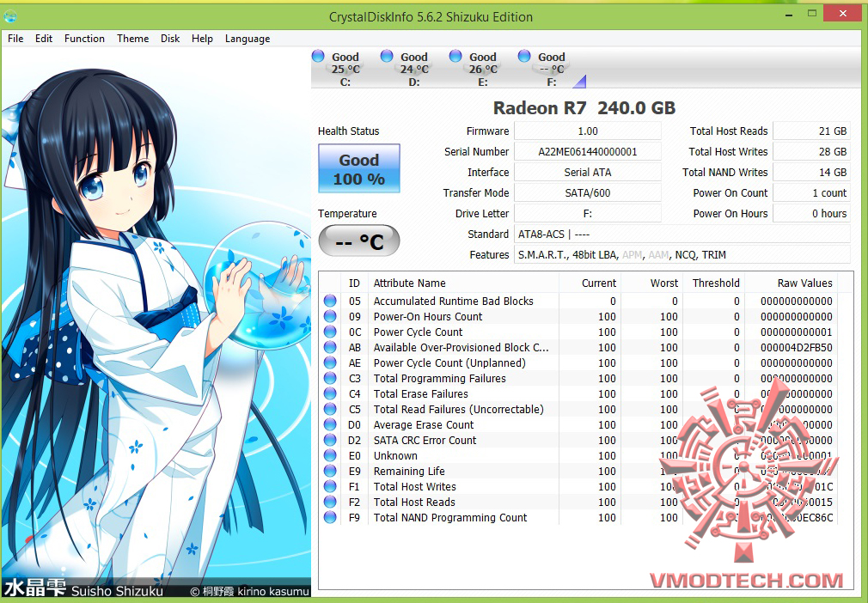Click the Current column header
868x603 pixels.
[590, 283]
